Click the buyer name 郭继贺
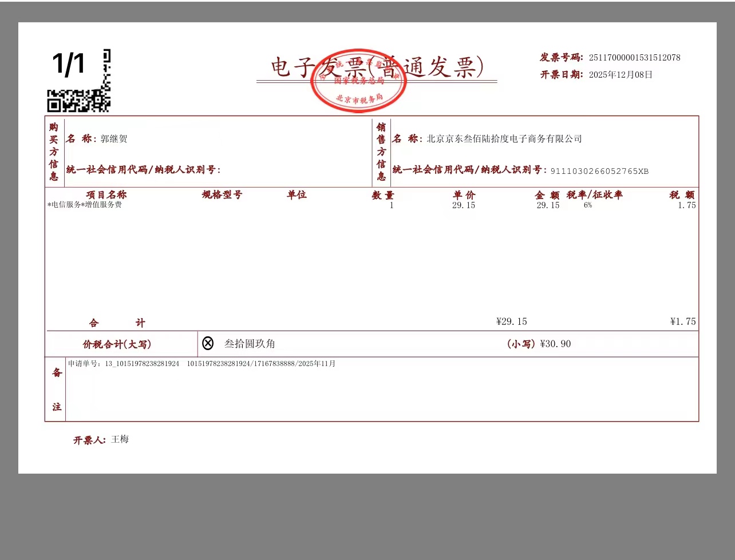Screen dimensions: 735x560 coord(114,139)
